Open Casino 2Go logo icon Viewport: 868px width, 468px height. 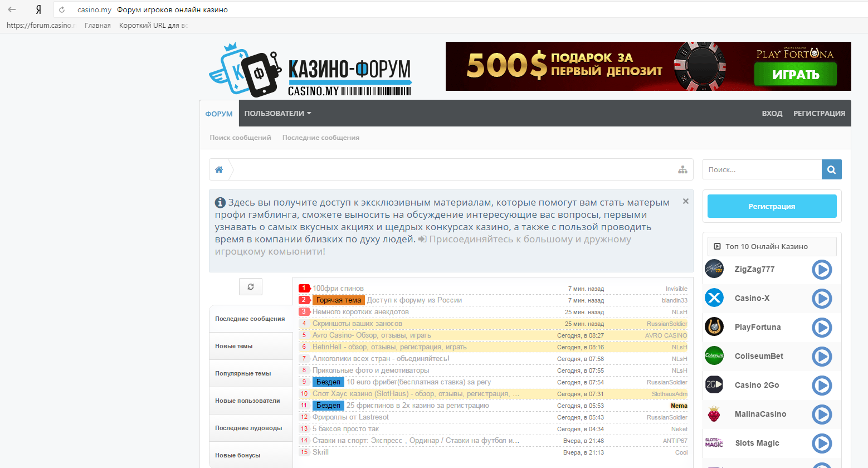click(714, 385)
